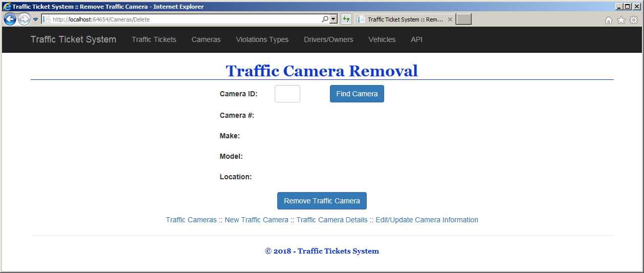Viewport: 644px width, 273px height.
Task: Click the Internet Explorer logo in title bar
Action: [x=7, y=7]
